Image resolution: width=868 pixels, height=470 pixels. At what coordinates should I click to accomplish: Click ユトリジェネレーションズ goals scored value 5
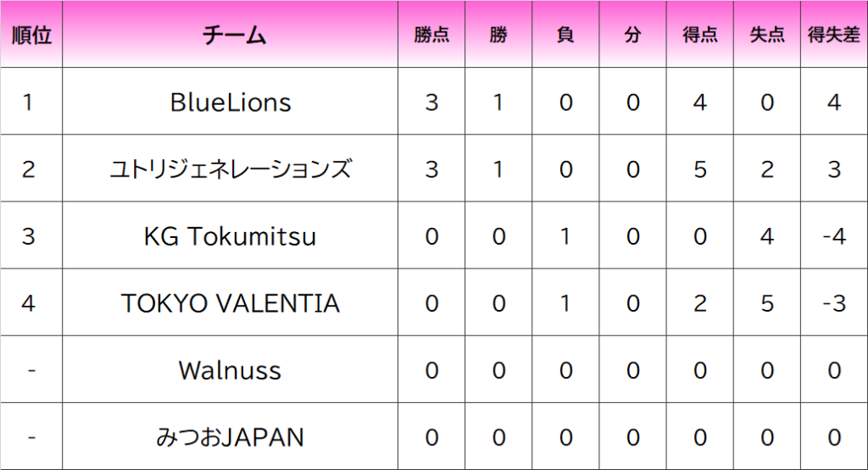(x=699, y=169)
